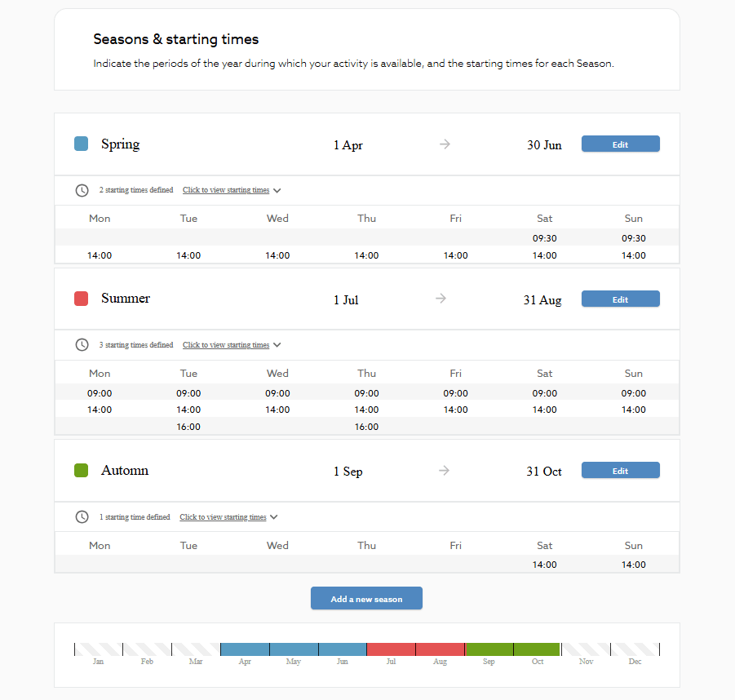Screen dimensions: 735x700
Task: Click Summer Tuesday 16:00 starting time
Action: 188,427
